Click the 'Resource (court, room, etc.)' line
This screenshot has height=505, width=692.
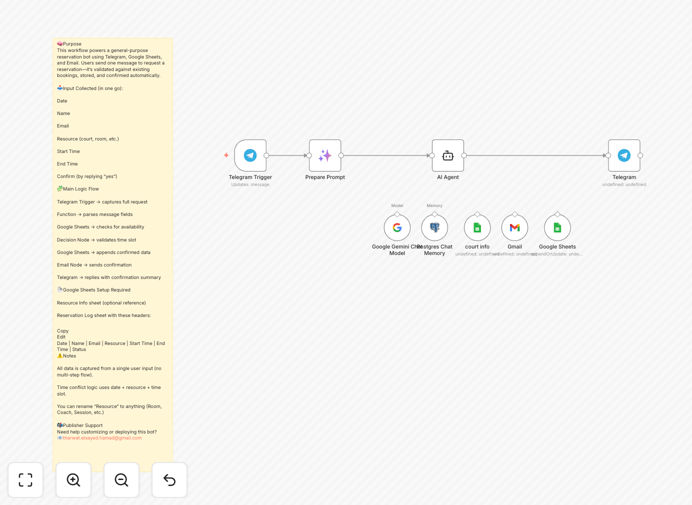(88, 139)
